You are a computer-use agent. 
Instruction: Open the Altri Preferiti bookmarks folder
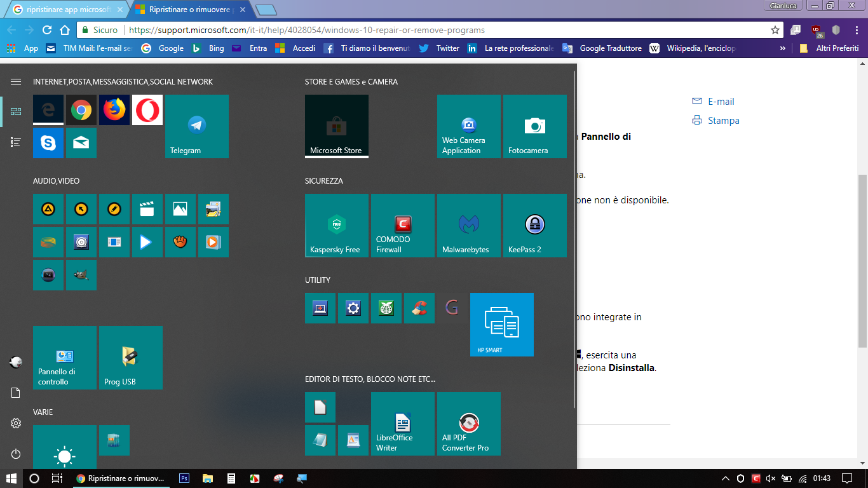click(x=830, y=48)
